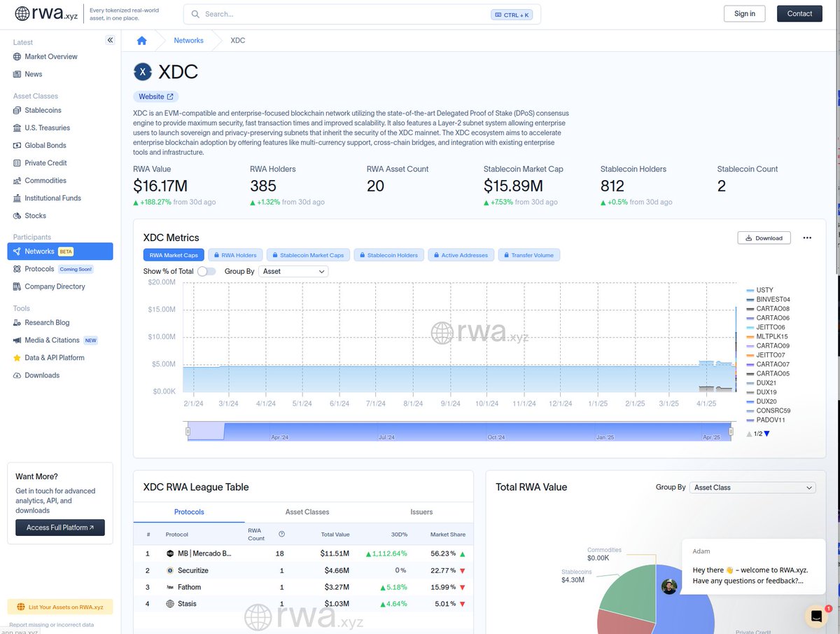Click the Networks breadcrumb link
The width and height of the screenshot is (840, 634).
pos(189,41)
